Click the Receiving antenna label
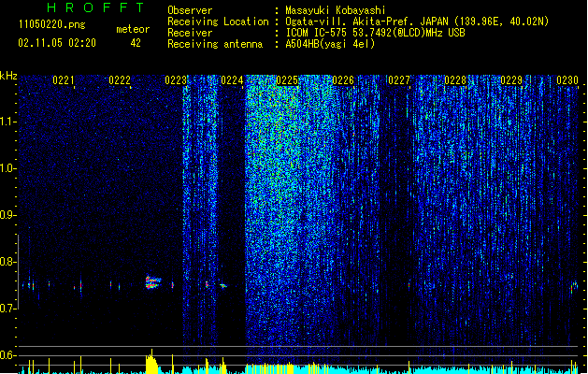Screen dimensions: 588x374 click(215, 44)
